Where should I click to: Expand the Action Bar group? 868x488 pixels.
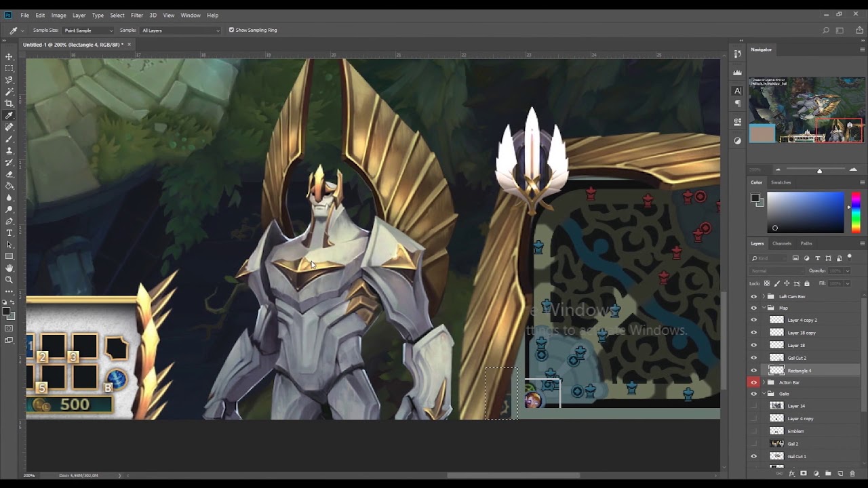pyautogui.click(x=764, y=382)
